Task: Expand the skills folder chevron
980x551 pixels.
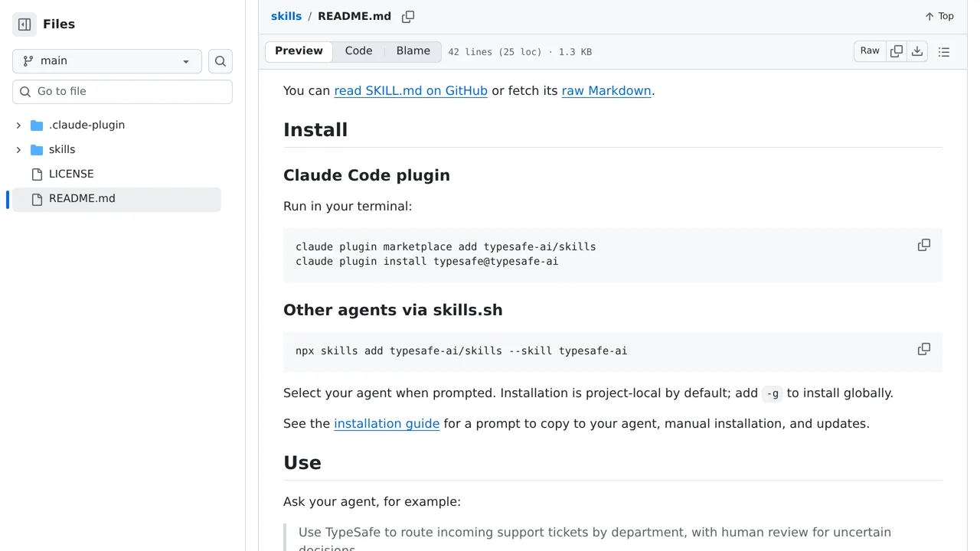Action: click(x=18, y=149)
